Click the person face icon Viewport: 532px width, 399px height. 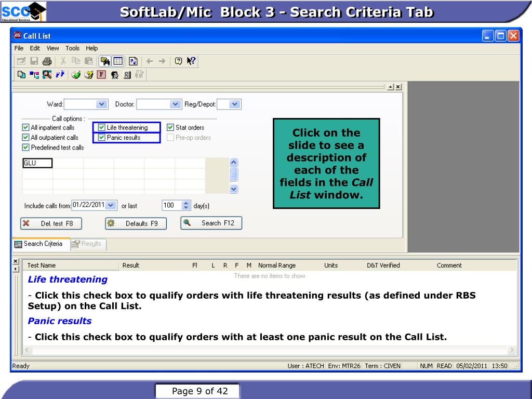tap(115, 75)
